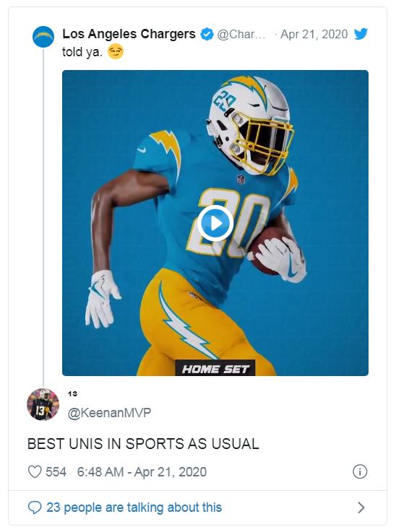Visit the @KeenanMVP handle

coord(109,413)
